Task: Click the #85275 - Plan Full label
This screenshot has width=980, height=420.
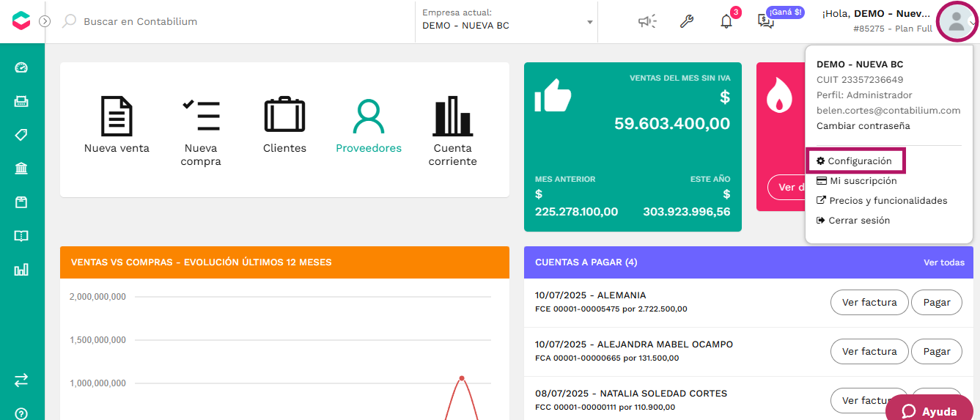Action: coord(893,29)
